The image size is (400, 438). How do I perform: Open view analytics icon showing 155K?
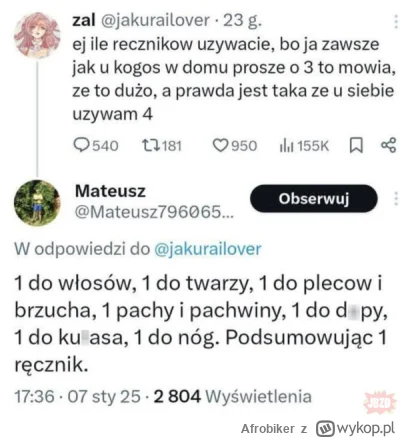click(287, 146)
